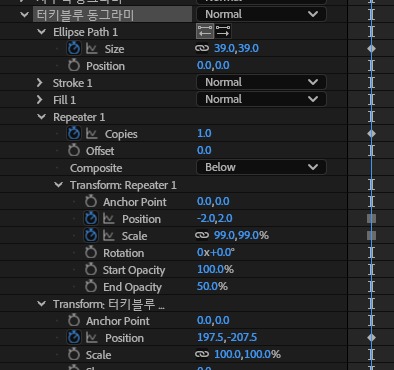Click the reverse path direction on icon

point(223,31)
